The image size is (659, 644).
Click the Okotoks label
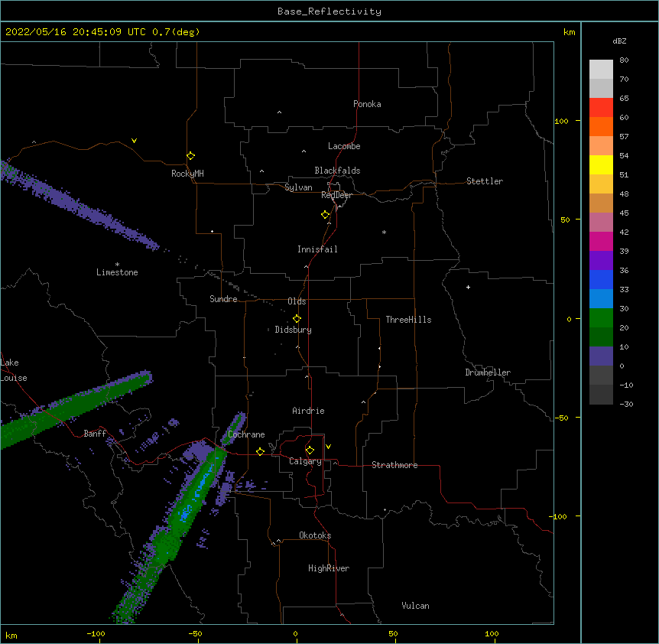click(x=315, y=535)
